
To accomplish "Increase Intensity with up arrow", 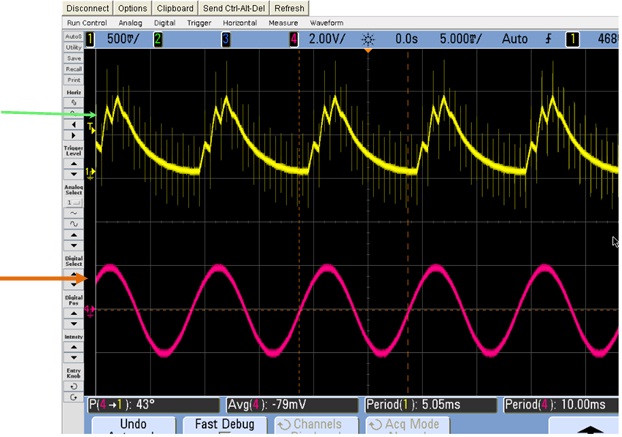I will click(x=73, y=347).
